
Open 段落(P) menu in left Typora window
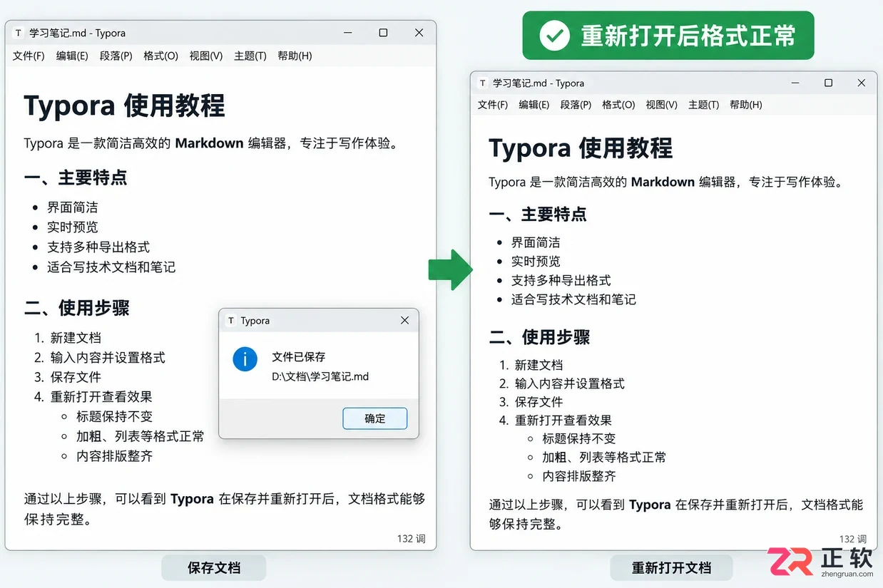coord(116,56)
